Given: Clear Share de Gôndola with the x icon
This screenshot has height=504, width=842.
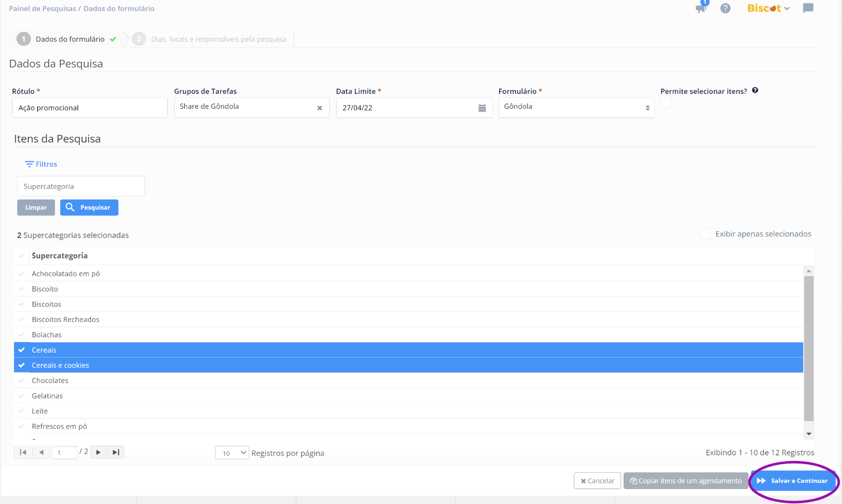Looking at the screenshot, I should 319,108.
